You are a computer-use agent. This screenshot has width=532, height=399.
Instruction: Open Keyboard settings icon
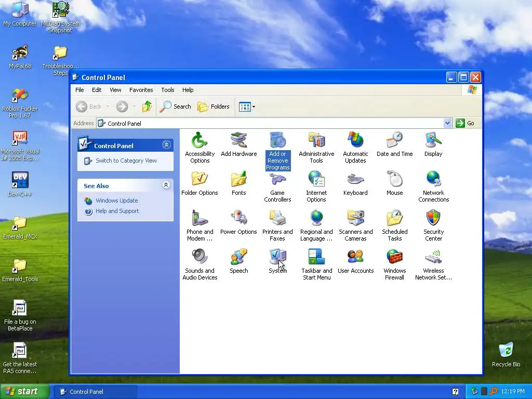(x=355, y=183)
